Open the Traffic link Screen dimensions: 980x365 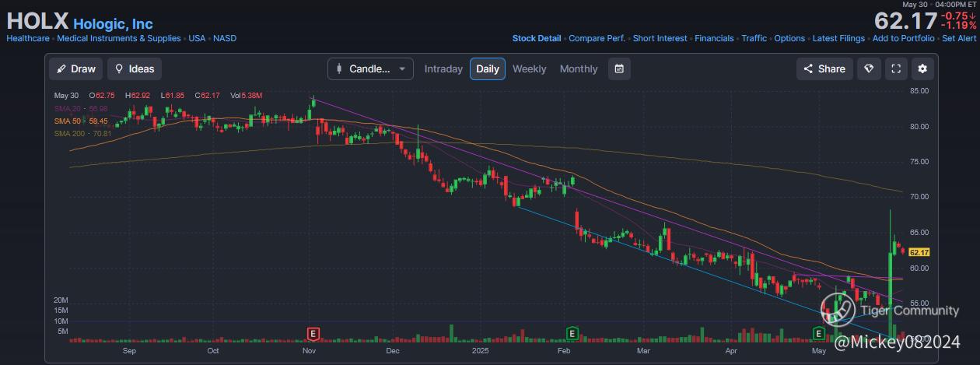coord(754,38)
